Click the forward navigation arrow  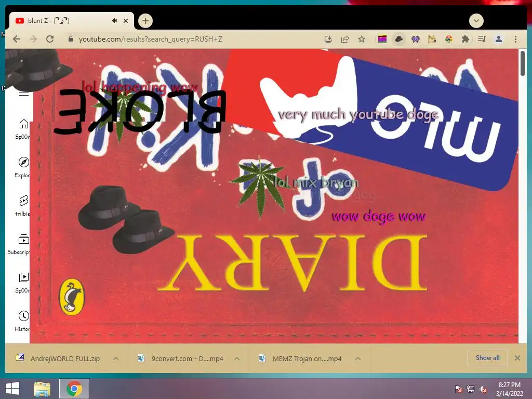(33, 39)
